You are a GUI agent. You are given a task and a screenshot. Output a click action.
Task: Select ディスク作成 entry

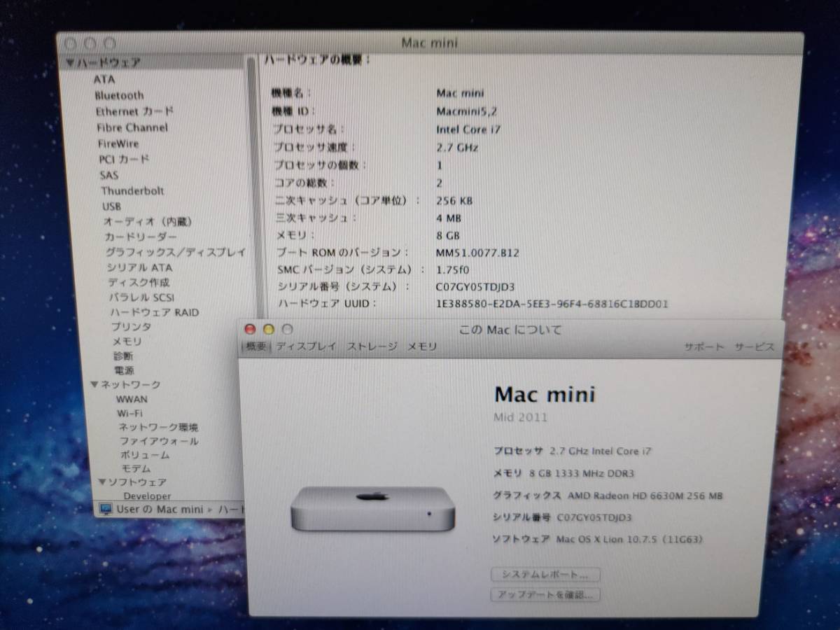point(139,282)
